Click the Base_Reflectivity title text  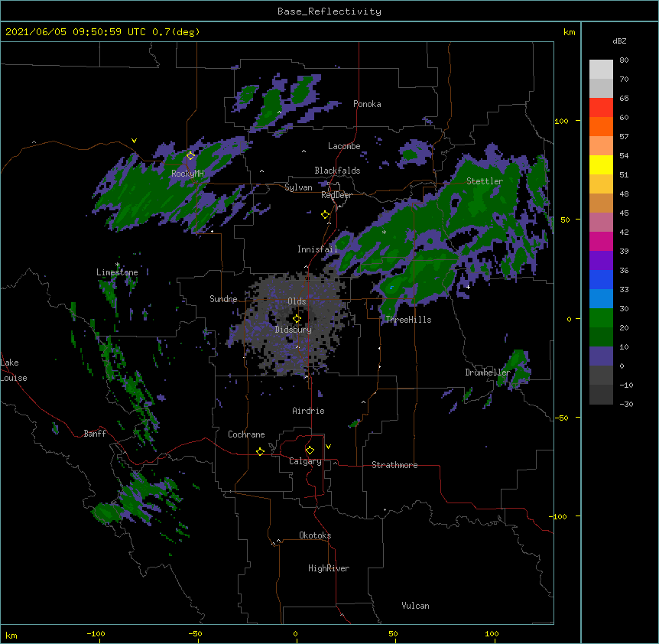click(x=329, y=11)
